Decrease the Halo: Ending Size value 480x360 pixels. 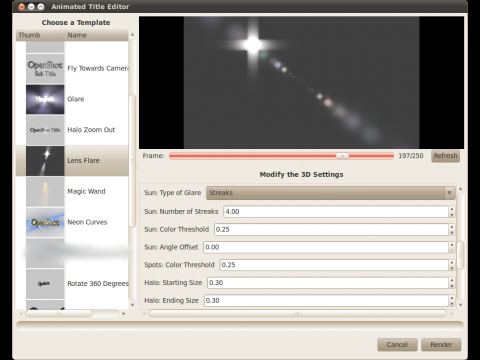point(452,304)
